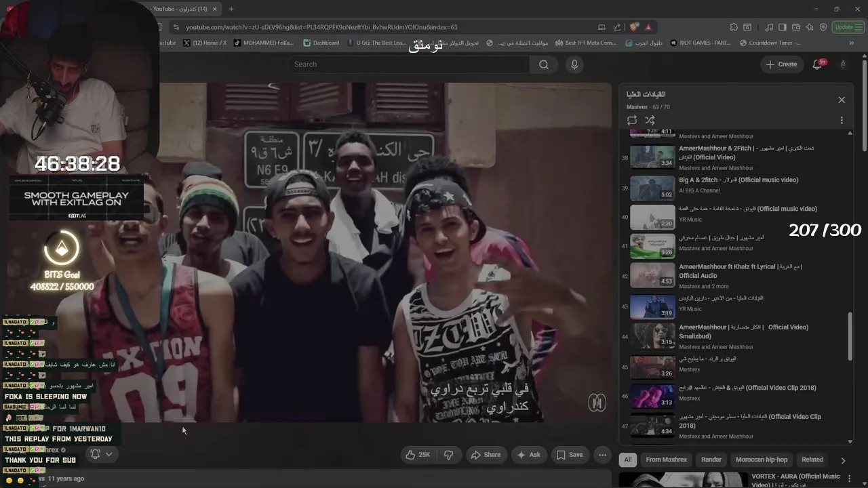868x488 pixels.
Task: Click the screen cast icon in address bar
Action: pos(601,27)
